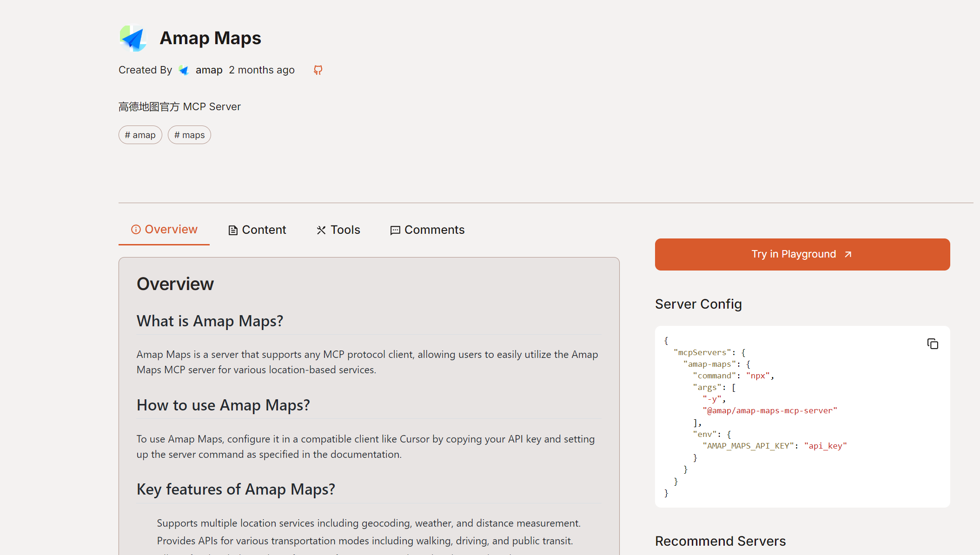Click the 'Recommend Servers' heading
Image resolution: width=980 pixels, height=555 pixels.
[x=720, y=541]
